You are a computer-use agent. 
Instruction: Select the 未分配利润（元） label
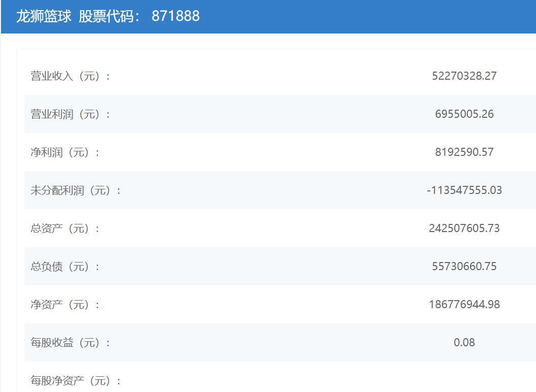point(76,190)
